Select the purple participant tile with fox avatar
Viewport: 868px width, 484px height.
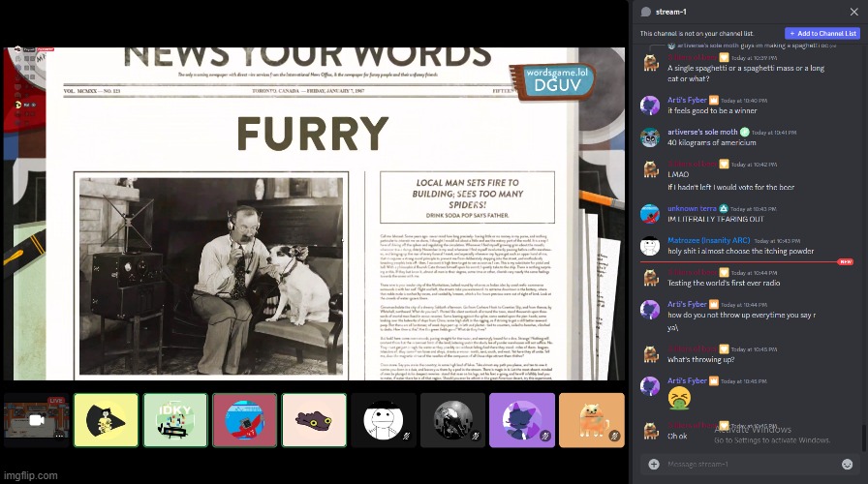tap(522, 420)
